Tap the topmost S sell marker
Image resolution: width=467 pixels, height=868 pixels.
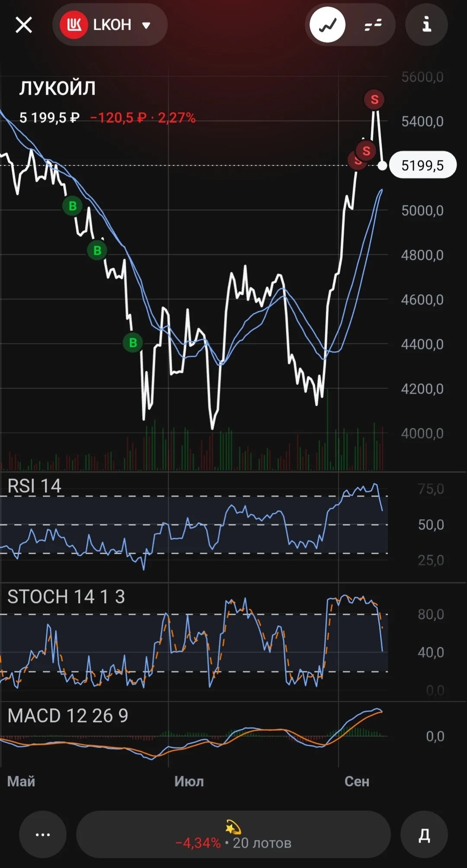tap(374, 100)
